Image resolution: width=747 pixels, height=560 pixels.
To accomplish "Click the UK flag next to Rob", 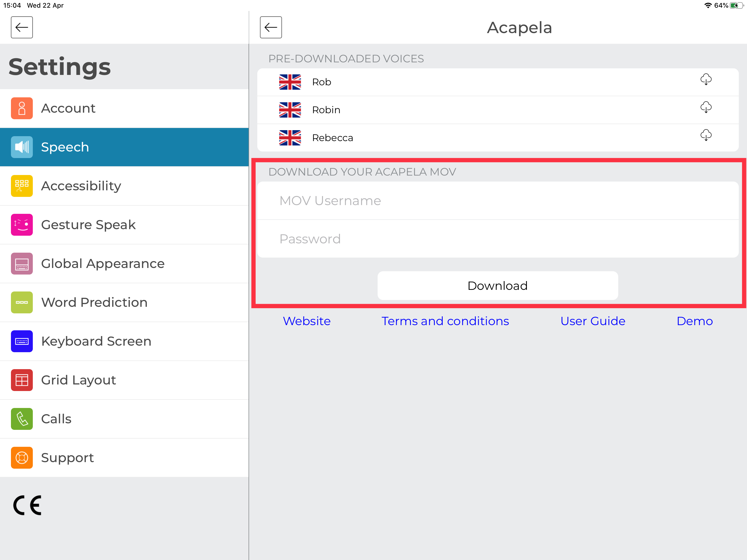I will pyautogui.click(x=290, y=82).
